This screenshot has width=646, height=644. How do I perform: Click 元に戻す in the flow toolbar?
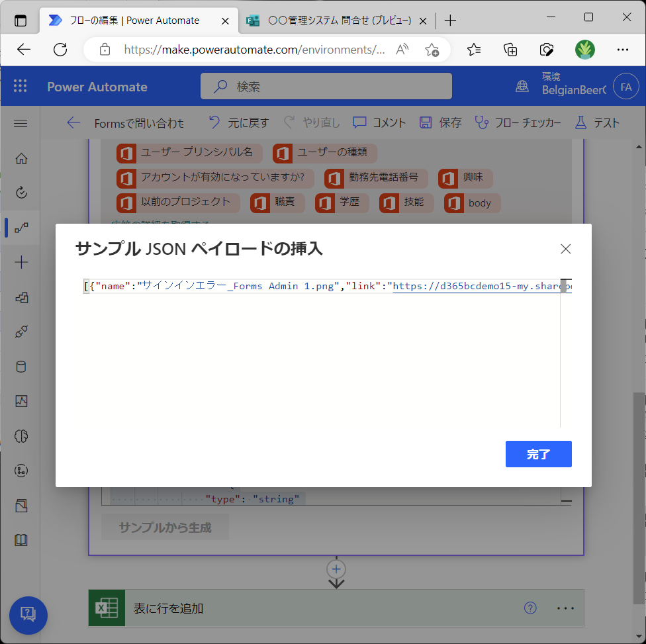coord(238,123)
